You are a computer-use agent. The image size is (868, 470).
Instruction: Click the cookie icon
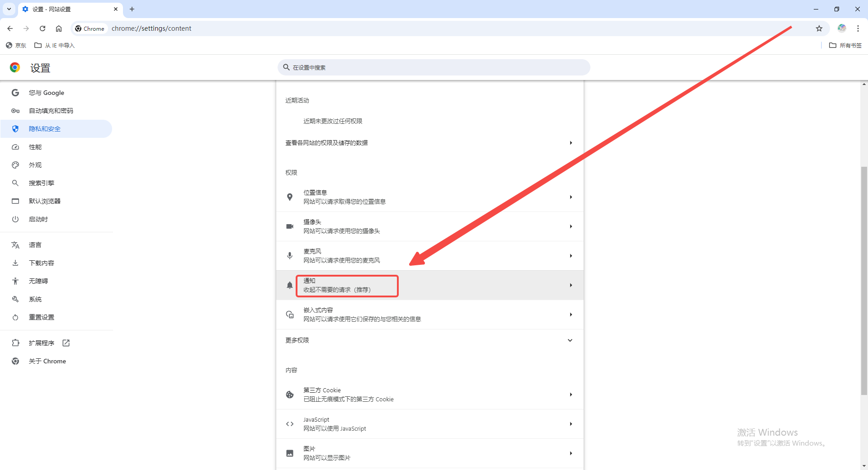tap(290, 395)
